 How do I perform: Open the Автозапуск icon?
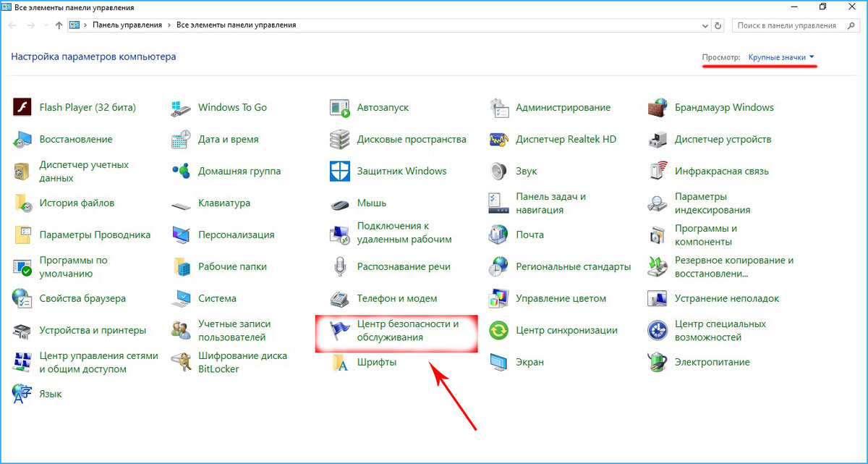pos(340,107)
